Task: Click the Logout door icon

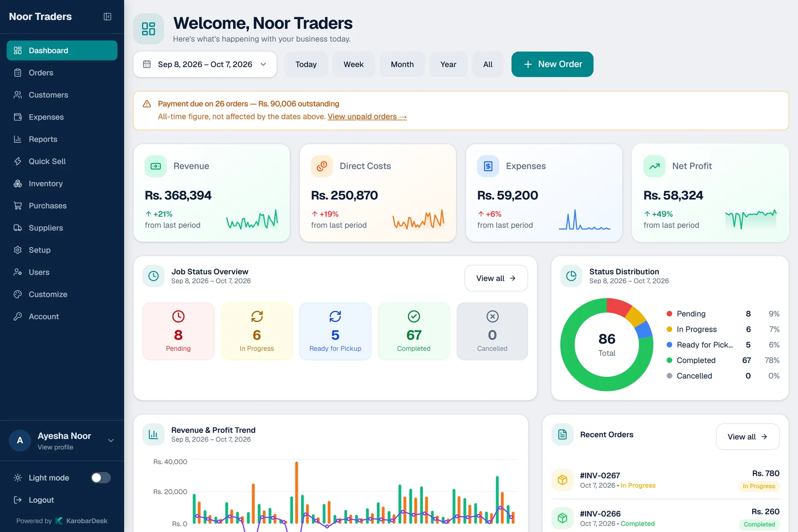Action: pos(18,500)
